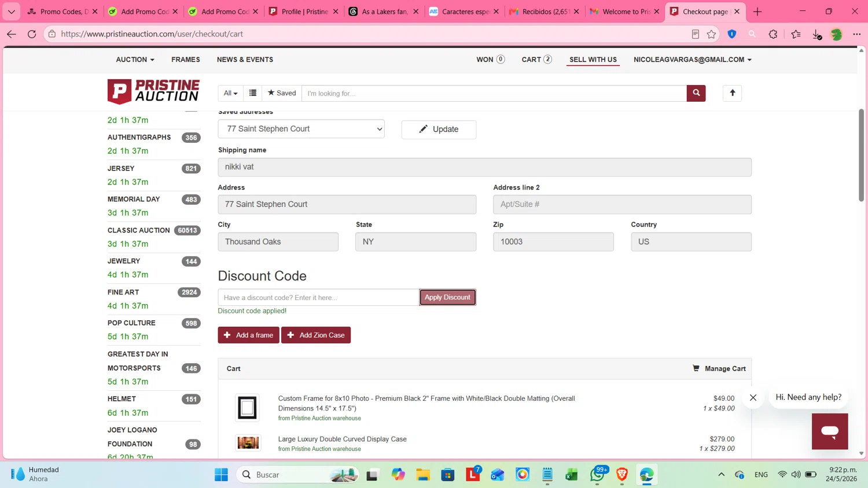This screenshot has width=868, height=488.
Task: Expand the account email dropdown
Action: (x=692, y=60)
